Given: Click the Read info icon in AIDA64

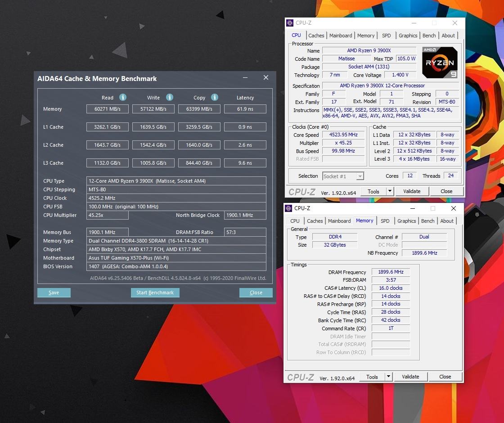Looking at the screenshot, I should [123, 97].
